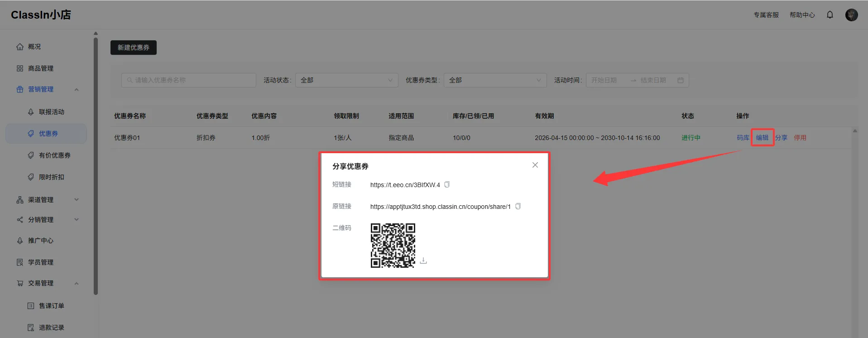
Task: Click the 售课订单 list icon
Action: coord(31,306)
